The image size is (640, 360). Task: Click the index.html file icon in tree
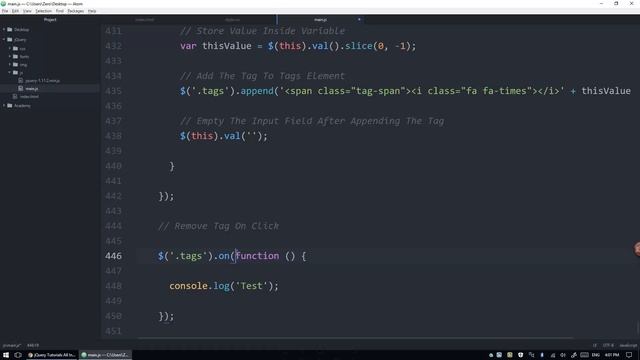tap(15, 96)
